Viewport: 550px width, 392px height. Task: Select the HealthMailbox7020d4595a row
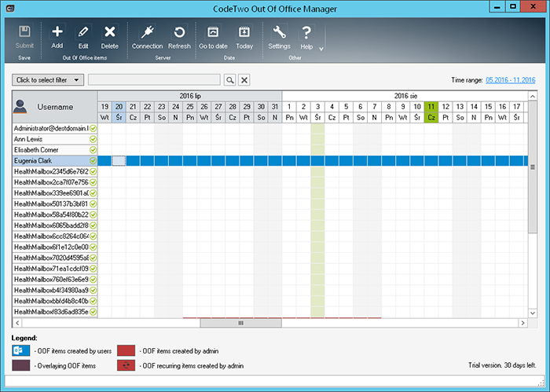pos(55,258)
